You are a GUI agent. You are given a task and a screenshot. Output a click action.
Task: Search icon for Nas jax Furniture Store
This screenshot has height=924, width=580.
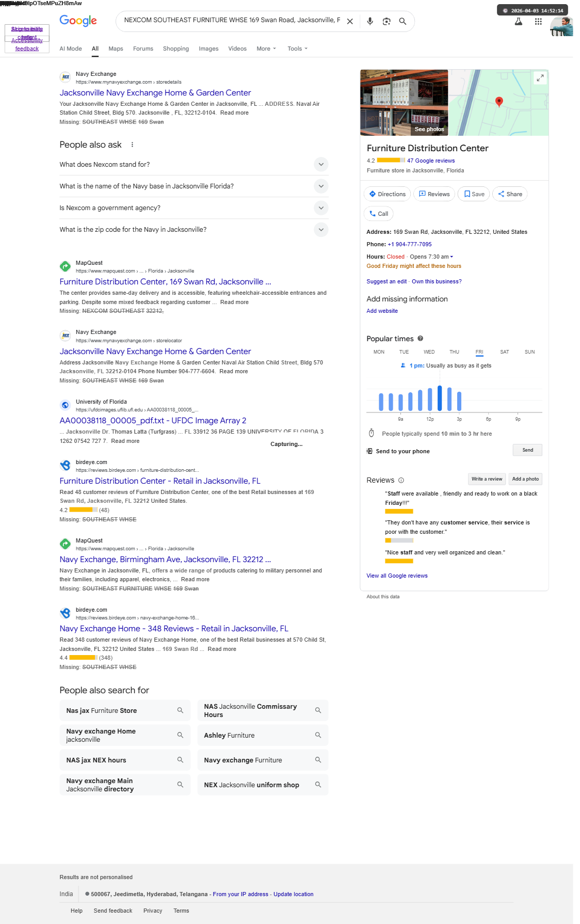pyautogui.click(x=180, y=710)
